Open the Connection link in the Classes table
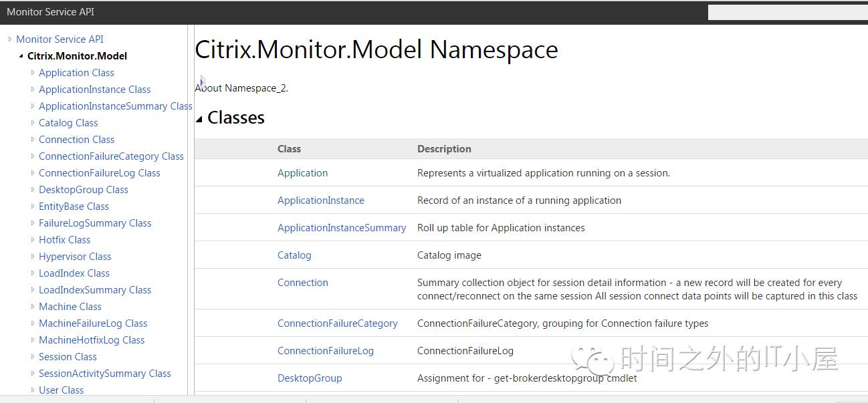This screenshot has width=868, height=403. [303, 283]
